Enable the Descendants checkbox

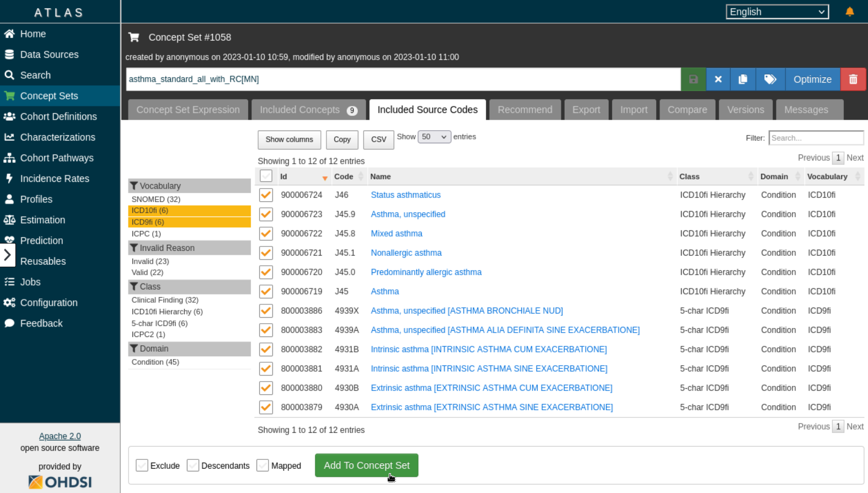(x=193, y=465)
